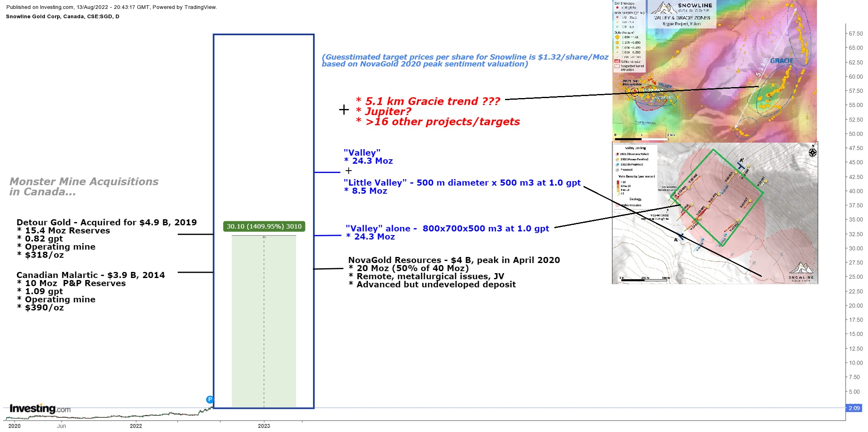Click the 50.00 price axis label

click(855, 134)
